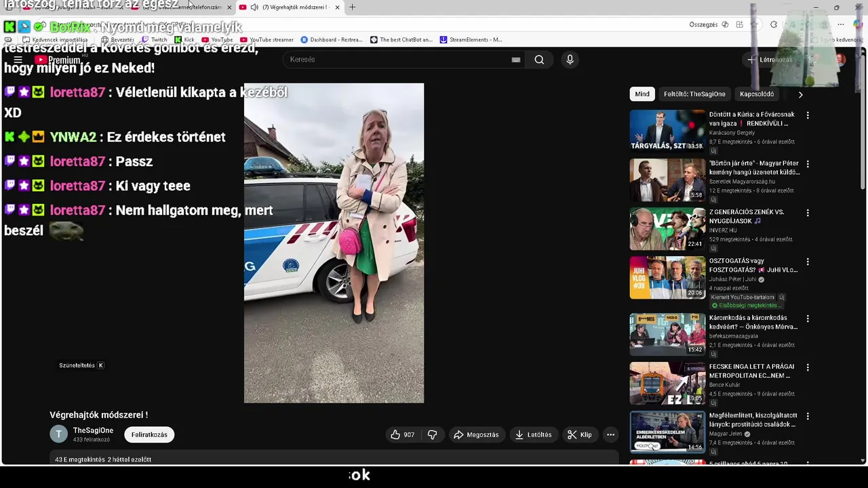Open Osztogatás vagy fosztogatás video title
Viewport: 868px width, 488px height.
tap(753, 265)
